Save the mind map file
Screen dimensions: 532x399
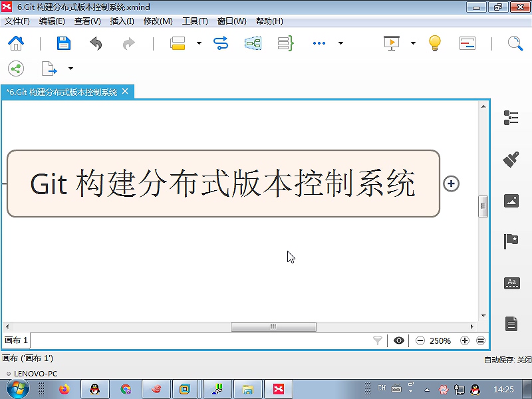tap(63, 43)
